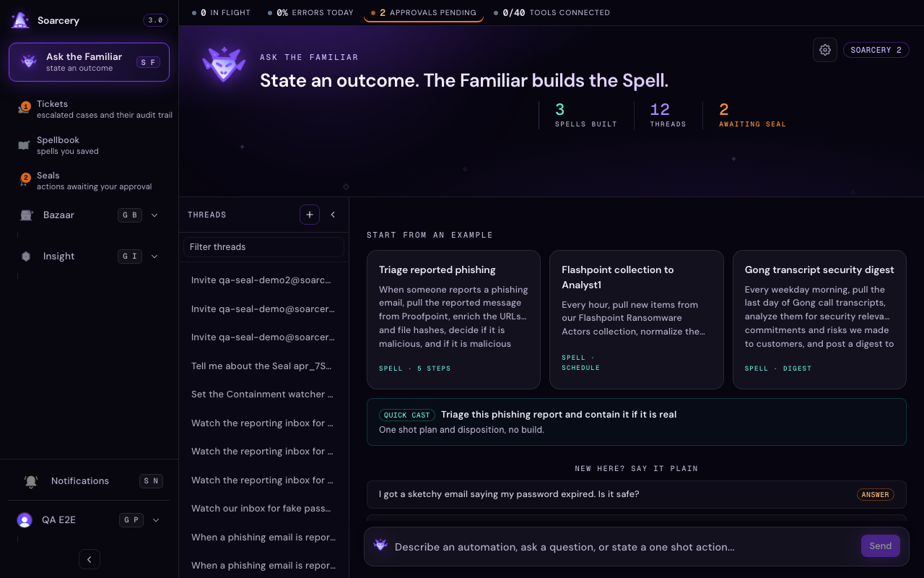Screen dimensions: 924x578
Task: Expand the Insight section chevron
Action: point(154,256)
